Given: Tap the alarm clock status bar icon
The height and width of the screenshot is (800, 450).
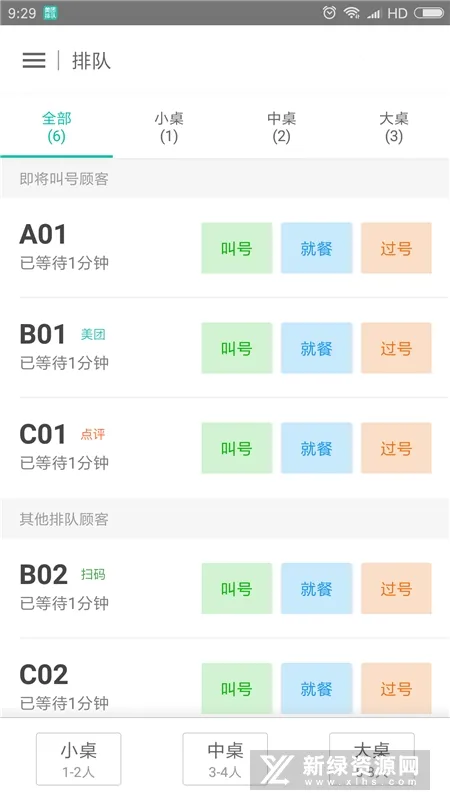Looking at the screenshot, I should coord(330,13).
